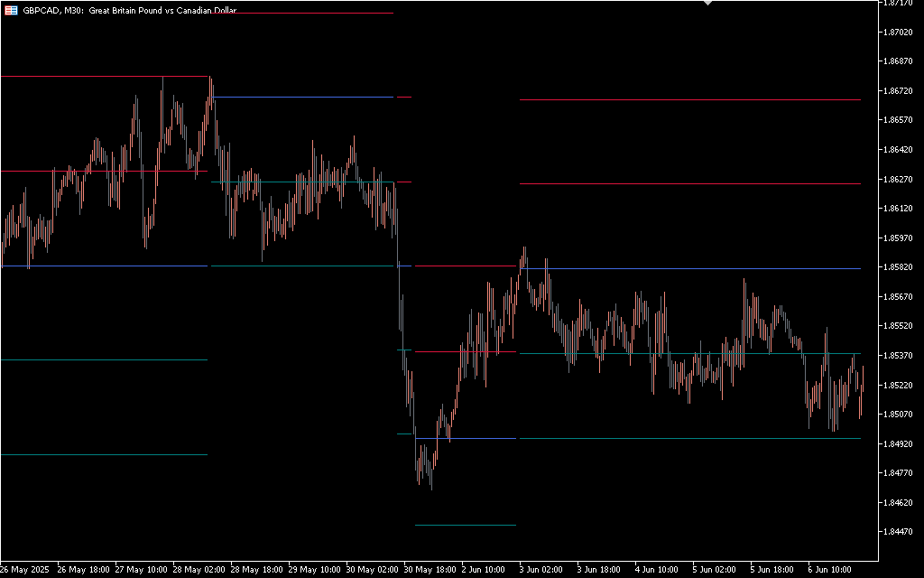Image resolution: width=924 pixels, height=578 pixels.
Task: Select the teal line segment at lower left
Action: (104, 360)
